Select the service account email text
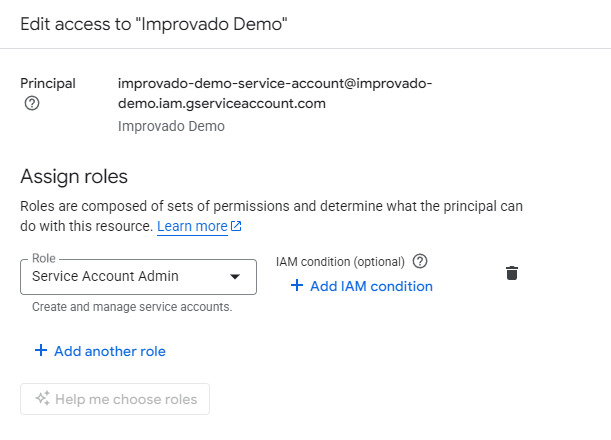 [275, 93]
